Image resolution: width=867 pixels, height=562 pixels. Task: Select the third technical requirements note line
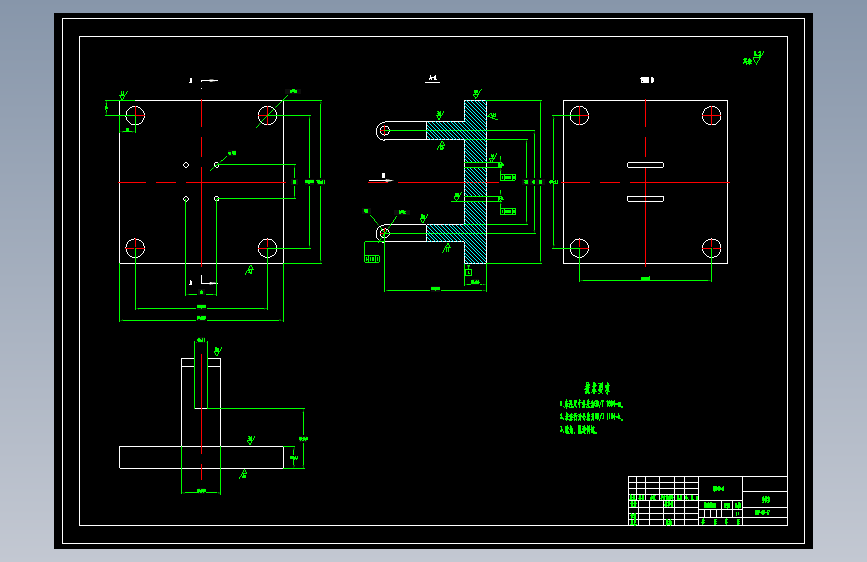(578, 430)
